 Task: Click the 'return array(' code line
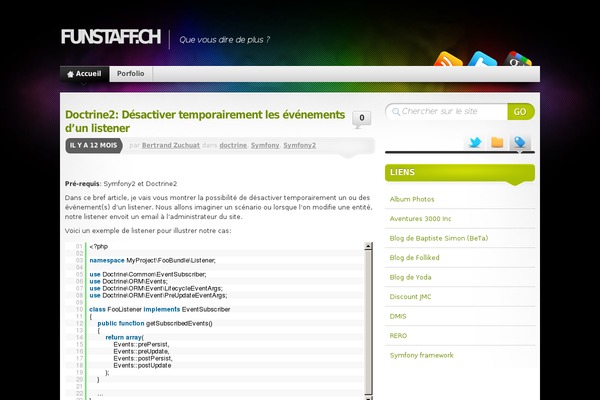[x=125, y=337]
